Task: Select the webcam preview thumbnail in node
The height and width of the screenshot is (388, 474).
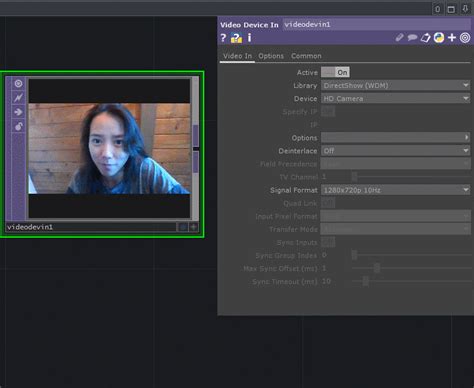Action: [x=109, y=148]
